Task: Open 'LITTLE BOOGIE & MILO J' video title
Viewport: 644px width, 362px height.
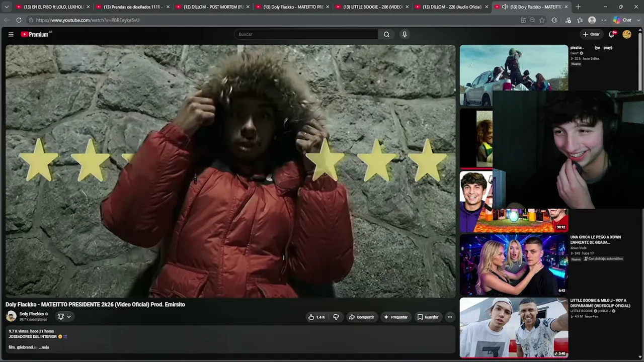Action: coord(600,303)
